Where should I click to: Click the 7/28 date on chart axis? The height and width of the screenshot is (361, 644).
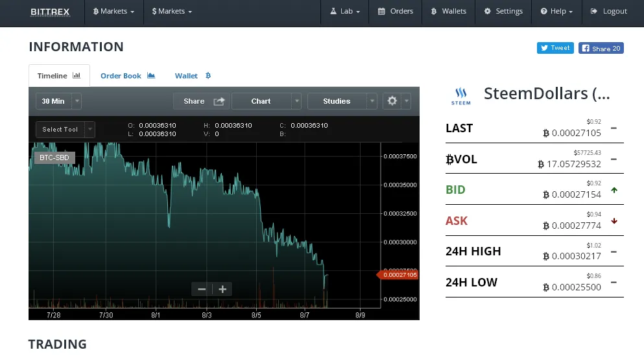[54, 315]
